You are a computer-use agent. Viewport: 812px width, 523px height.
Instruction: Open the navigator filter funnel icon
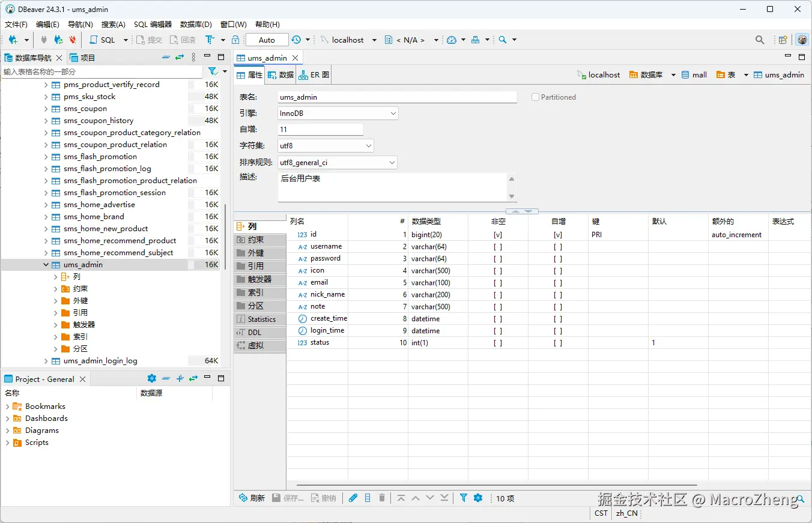point(212,71)
